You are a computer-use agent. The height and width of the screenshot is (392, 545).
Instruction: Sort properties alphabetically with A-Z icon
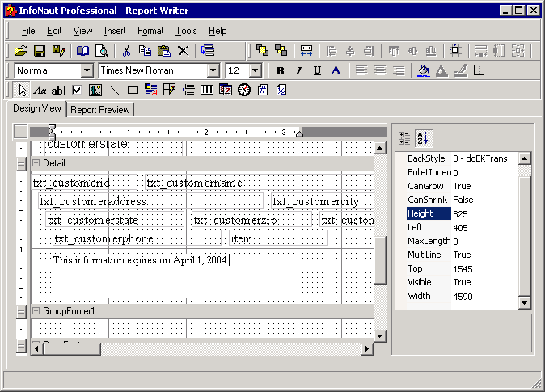coord(425,137)
